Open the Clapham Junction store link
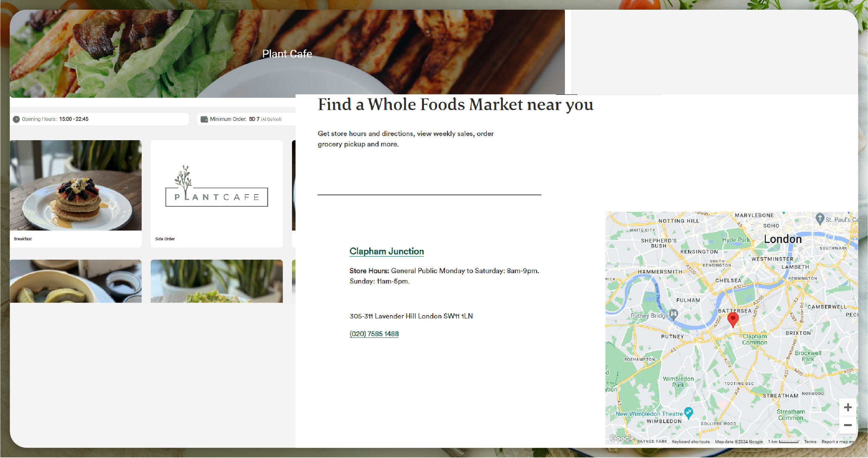 pos(387,251)
